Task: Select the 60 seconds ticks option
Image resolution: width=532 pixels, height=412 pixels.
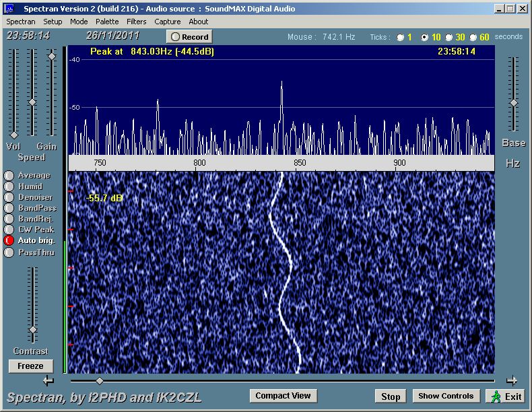Action: click(473, 37)
